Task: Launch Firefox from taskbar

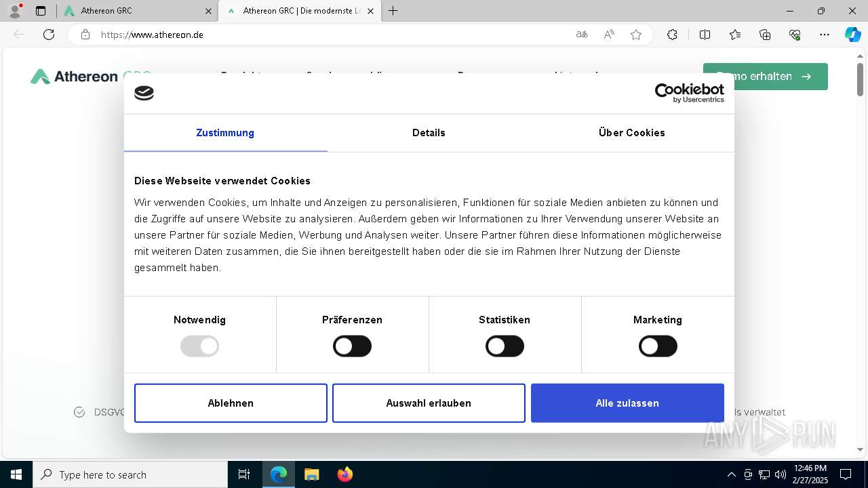Action: (345, 474)
